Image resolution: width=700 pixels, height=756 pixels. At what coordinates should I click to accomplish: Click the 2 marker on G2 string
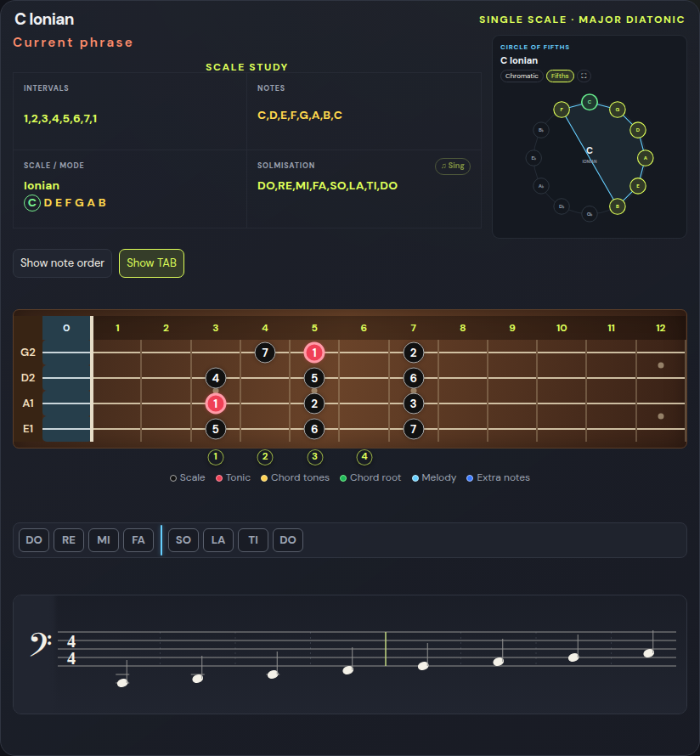point(413,353)
